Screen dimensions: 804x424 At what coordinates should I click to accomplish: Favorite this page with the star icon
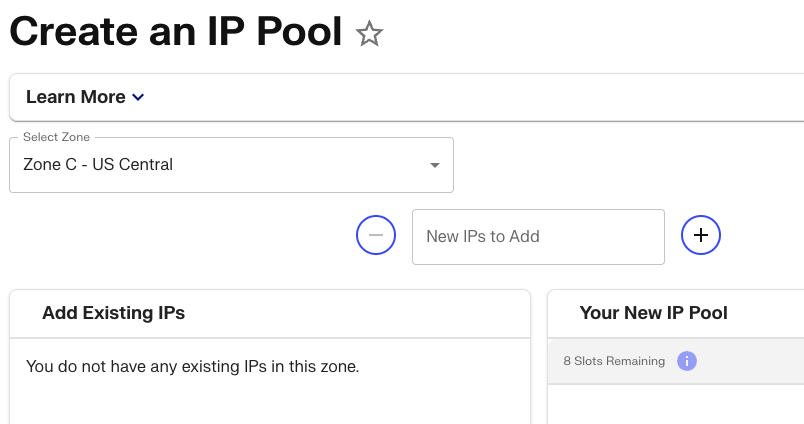[370, 34]
